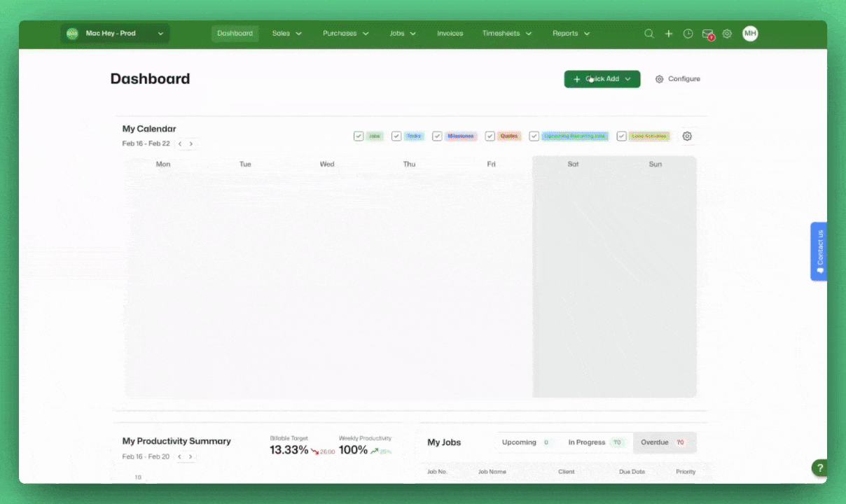Open the mail inbox with notification badge
Image resolution: width=846 pixels, height=504 pixels.
click(707, 34)
